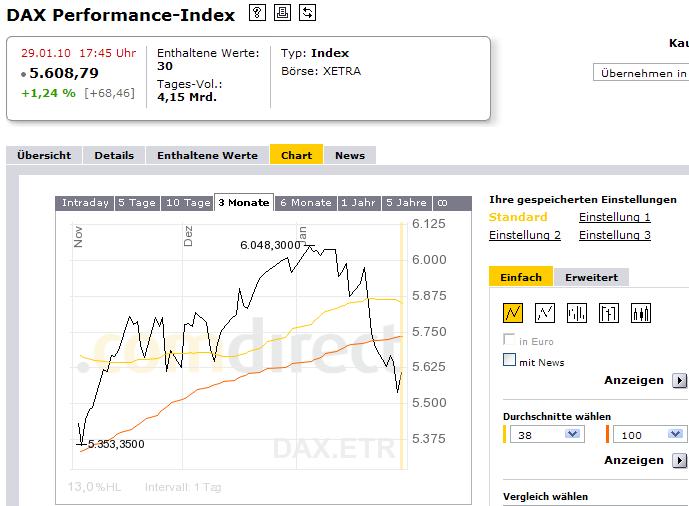
Task: Click the 6.000 axis label
Action: click(x=429, y=260)
